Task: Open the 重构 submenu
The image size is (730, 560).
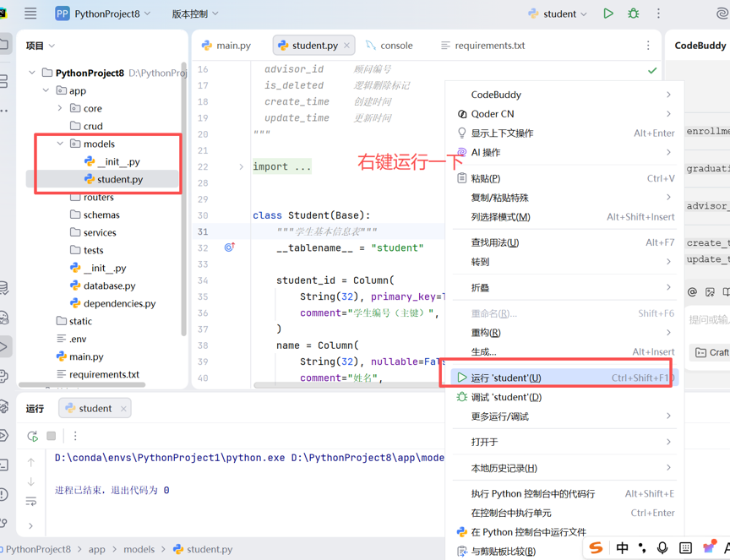Action: pos(564,333)
